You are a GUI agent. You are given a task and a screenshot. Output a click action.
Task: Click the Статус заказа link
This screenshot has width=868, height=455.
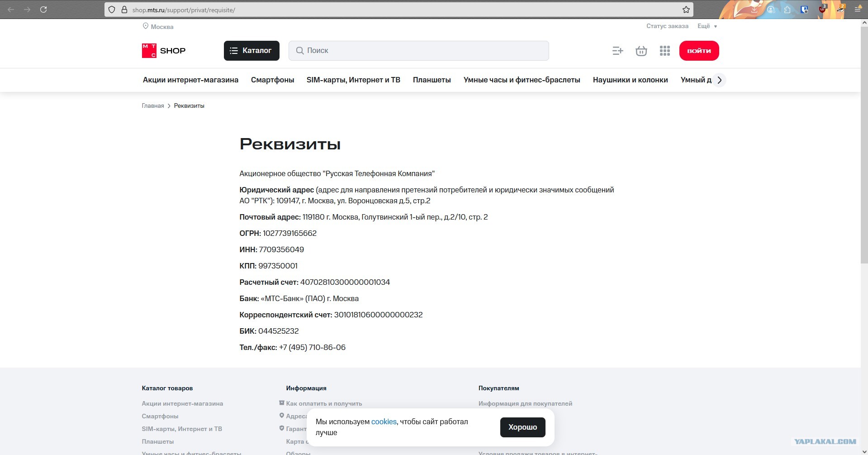667,26
